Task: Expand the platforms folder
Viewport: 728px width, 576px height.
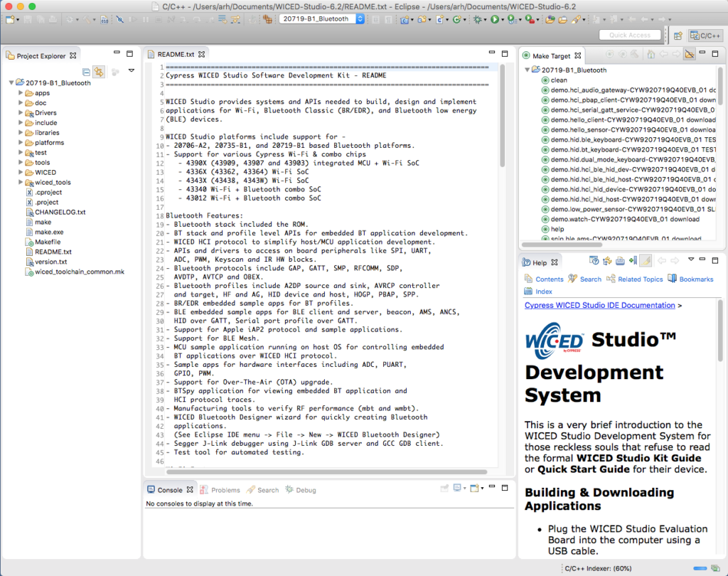Action: point(21,143)
